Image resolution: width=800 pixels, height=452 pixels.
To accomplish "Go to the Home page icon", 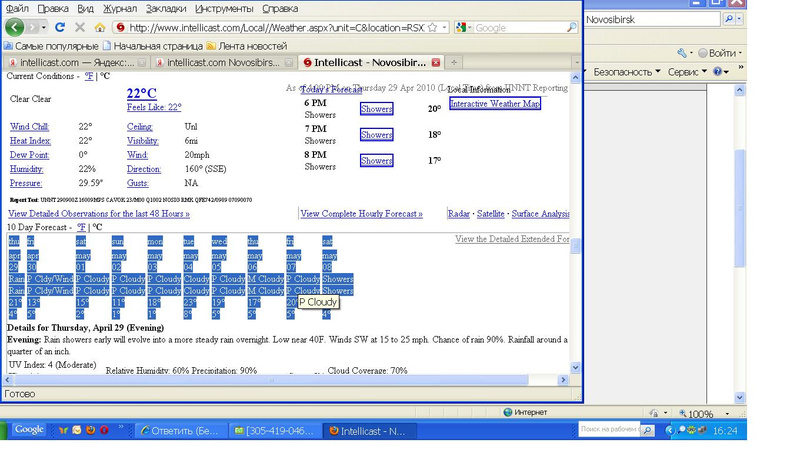I will coord(99,28).
